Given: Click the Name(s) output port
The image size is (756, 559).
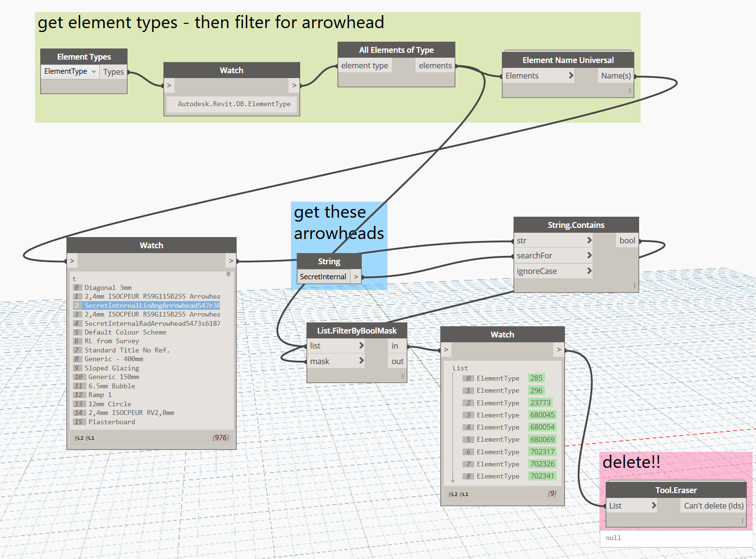Looking at the screenshot, I should click(x=616, y=76).
